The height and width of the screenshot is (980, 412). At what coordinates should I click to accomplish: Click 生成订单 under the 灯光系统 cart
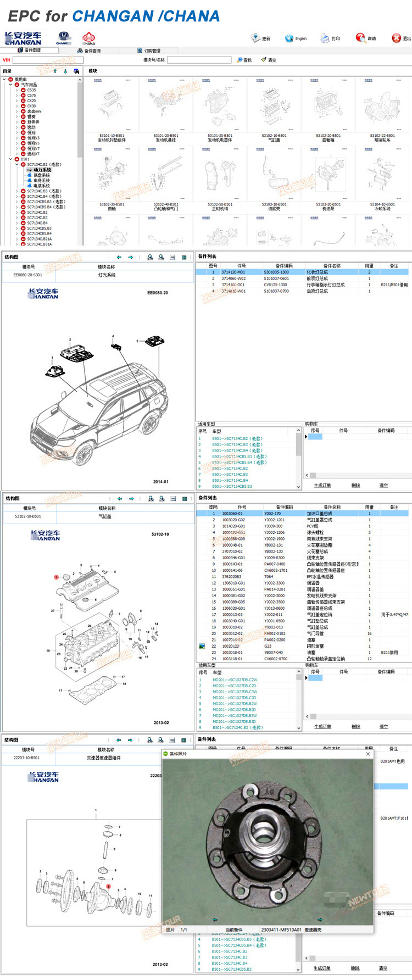[322, 486]
